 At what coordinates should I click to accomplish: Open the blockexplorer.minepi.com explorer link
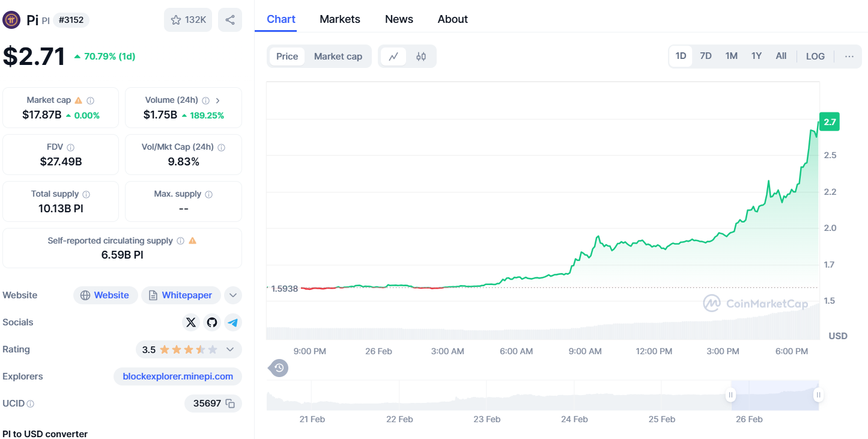coord(178,376)
